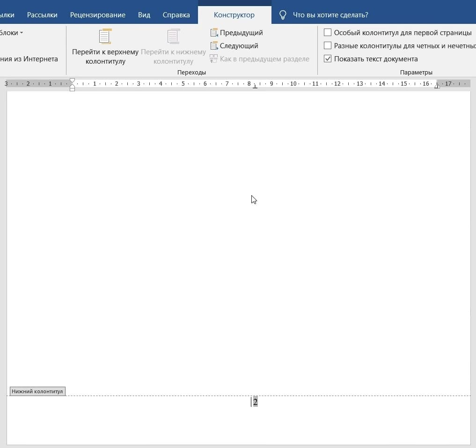Click the page number 2 in footer
Image resolution: width=476 pixels, height=448 pixels.
(x=255, y=402)
